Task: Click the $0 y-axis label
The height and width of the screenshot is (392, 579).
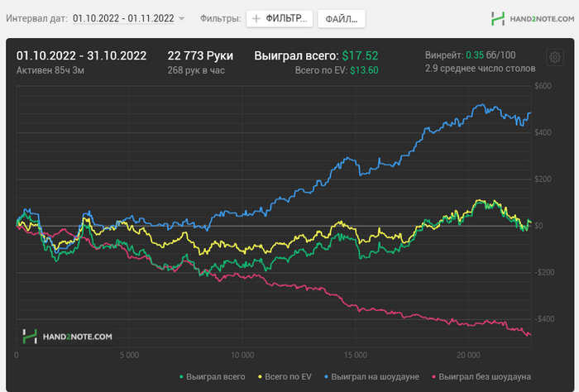Action: 538,226
